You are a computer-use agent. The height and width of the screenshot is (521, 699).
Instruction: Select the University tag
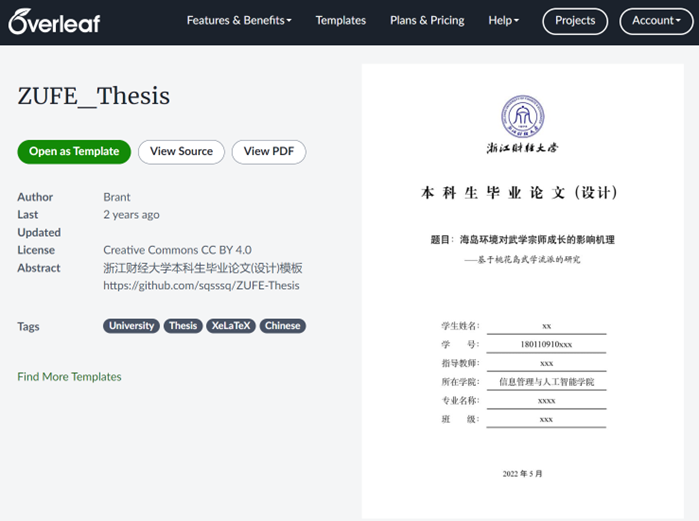(131, 326)
